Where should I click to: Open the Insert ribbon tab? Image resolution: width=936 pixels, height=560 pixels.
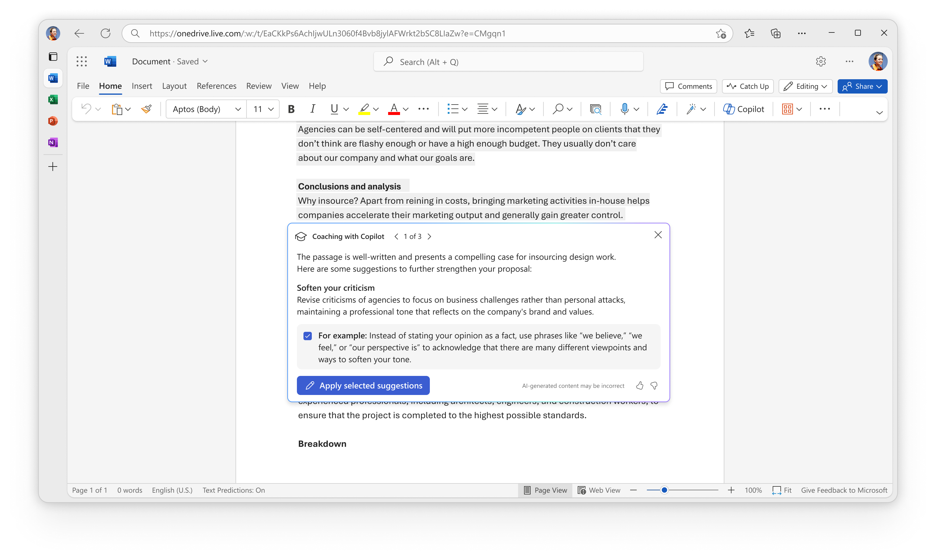pos(142,86)
